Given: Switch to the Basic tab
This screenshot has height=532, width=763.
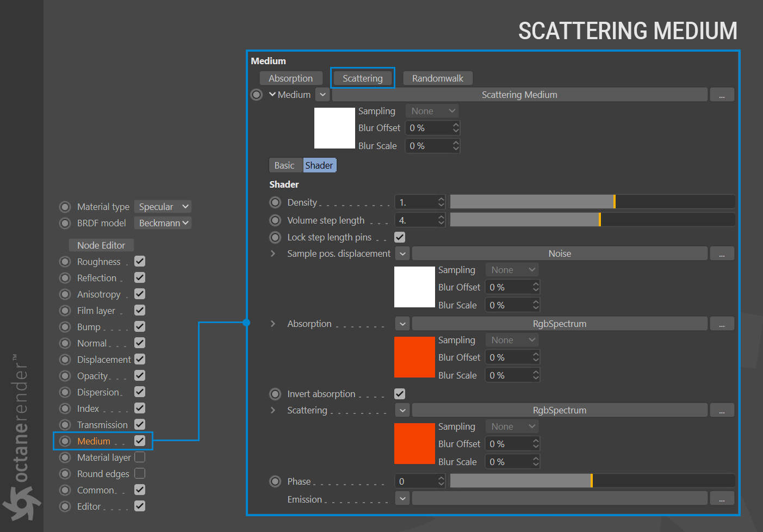Looking at the screenshot, I should click(284, 165).
